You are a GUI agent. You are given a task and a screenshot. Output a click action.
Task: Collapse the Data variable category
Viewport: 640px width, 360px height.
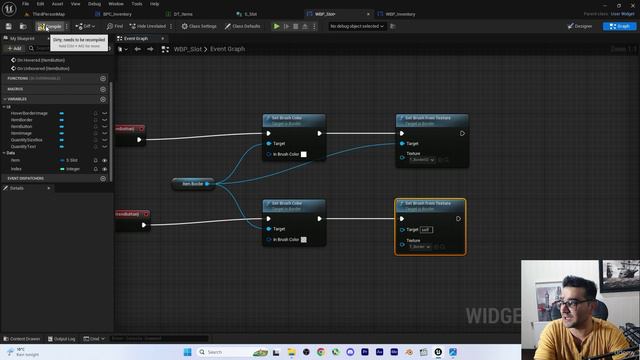4,153
